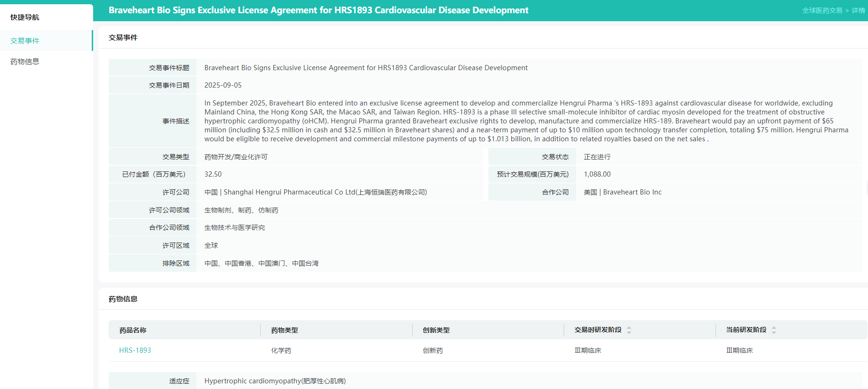
Task: Jump to 药物信息 via the quick navigation
Action: [25, 62]
